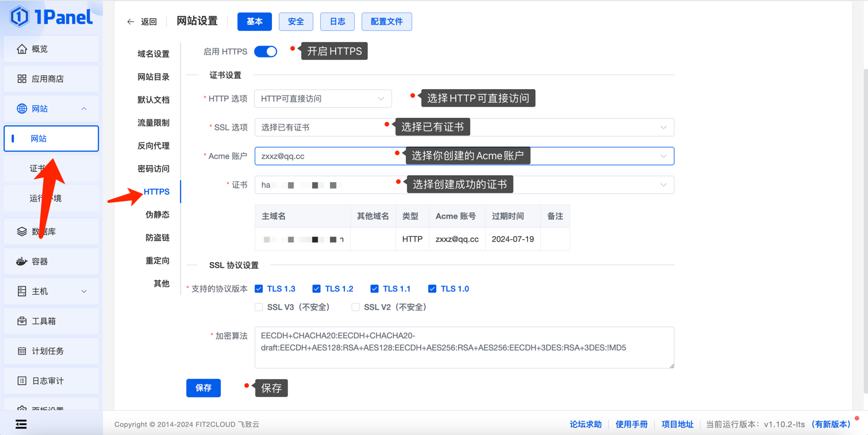Viewport: 868px width, 435px height.
Task: Click the 保存 save button
Action: tap(203, 388)
